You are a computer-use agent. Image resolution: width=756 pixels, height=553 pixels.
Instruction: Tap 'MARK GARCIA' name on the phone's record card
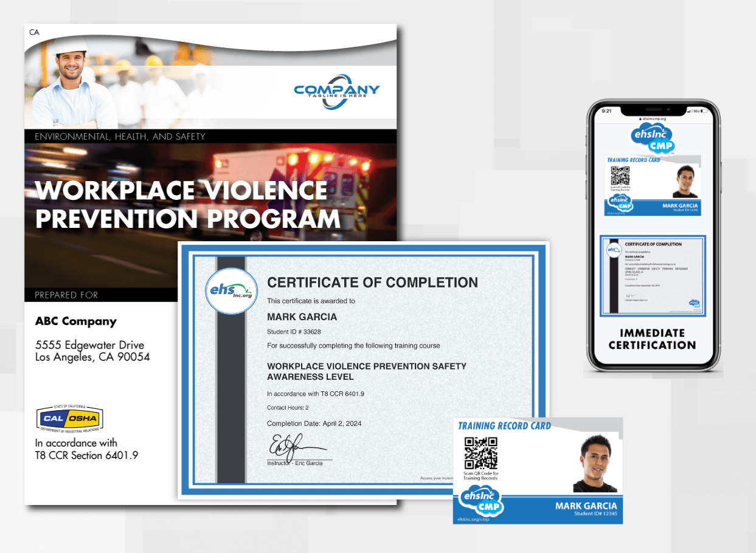[x=680, y=206]
